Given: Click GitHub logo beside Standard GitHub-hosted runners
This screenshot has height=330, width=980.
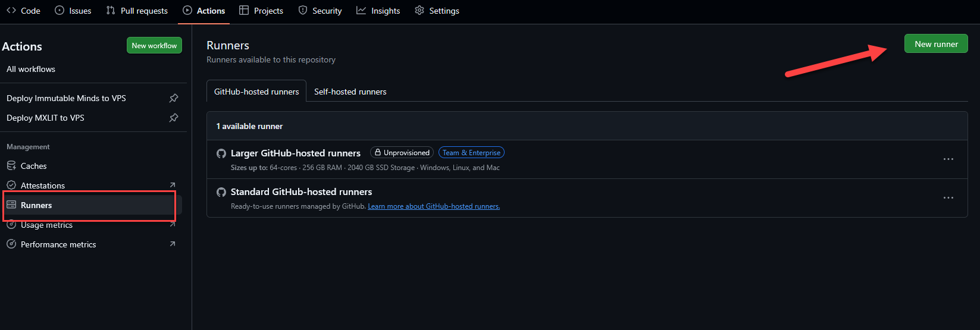Looking at the screenshot, I should 221,192.
